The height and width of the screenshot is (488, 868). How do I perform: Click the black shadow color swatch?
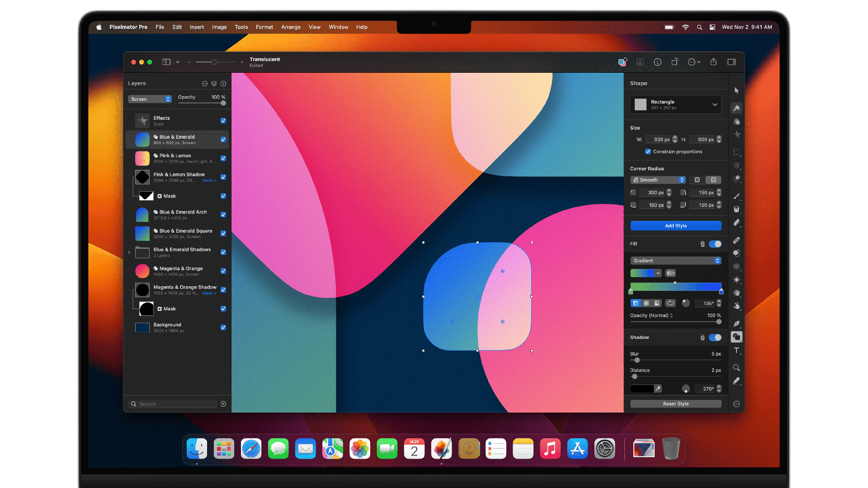pos(642,389)
